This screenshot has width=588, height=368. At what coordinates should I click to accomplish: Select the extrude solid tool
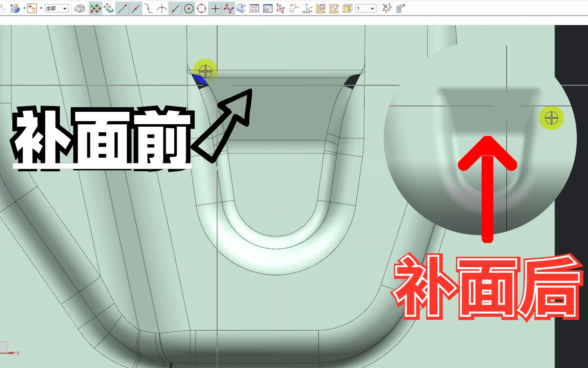pyautogui.click(x=16, y=7)
